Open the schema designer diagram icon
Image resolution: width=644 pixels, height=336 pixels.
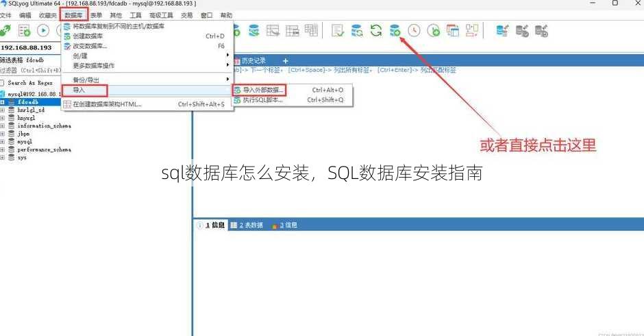(x=471, y=30)
